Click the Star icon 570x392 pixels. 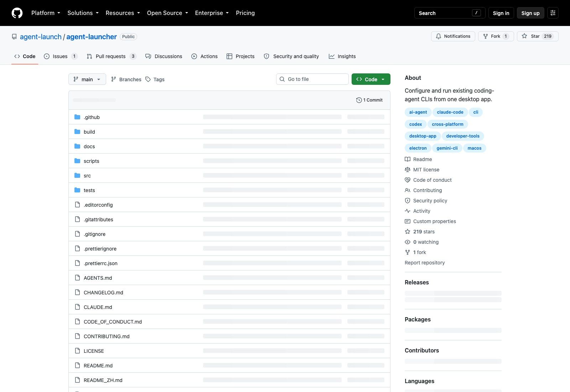[x=524, y=36]
